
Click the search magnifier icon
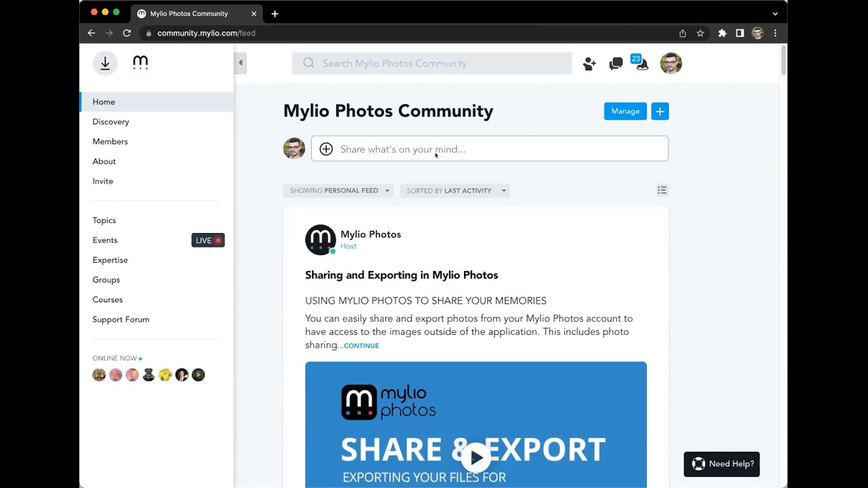(x=309, y=63)
